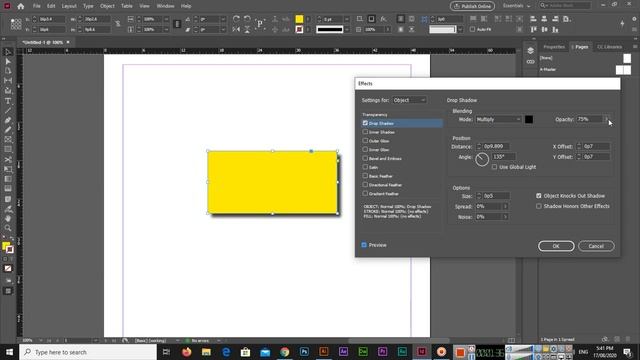Viewport: 640px width, 360px height.
Task: Select the Selection tool arrow
Action: click(x=8, y=52)
